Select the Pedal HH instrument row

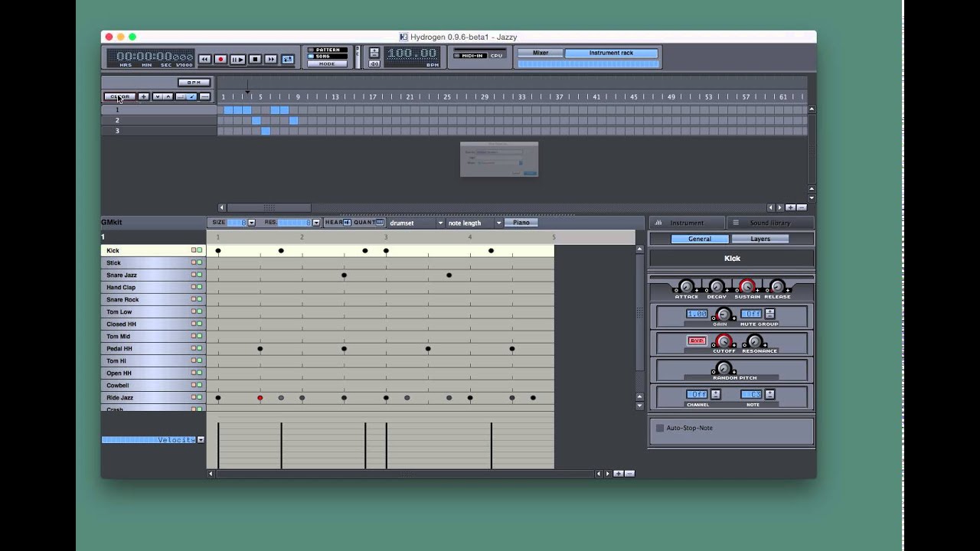click(x=153, y=348)
